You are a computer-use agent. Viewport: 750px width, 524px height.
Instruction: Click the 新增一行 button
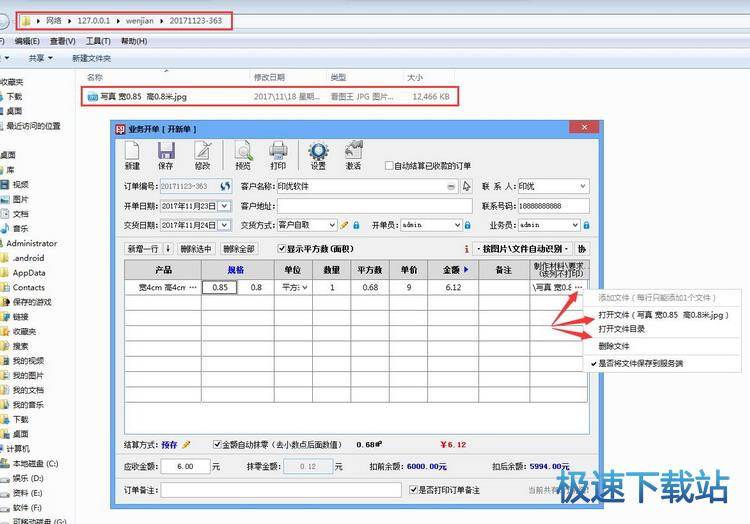[143, 249]
